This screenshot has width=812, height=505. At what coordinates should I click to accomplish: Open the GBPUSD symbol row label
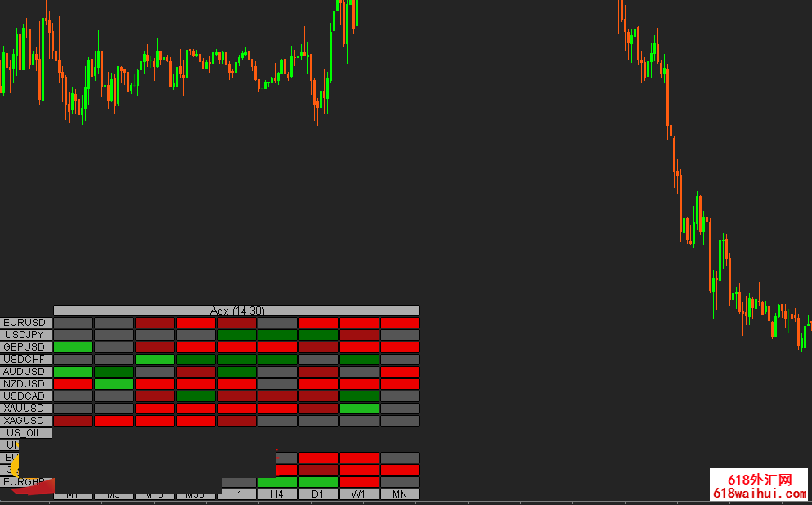coord(25,347)
